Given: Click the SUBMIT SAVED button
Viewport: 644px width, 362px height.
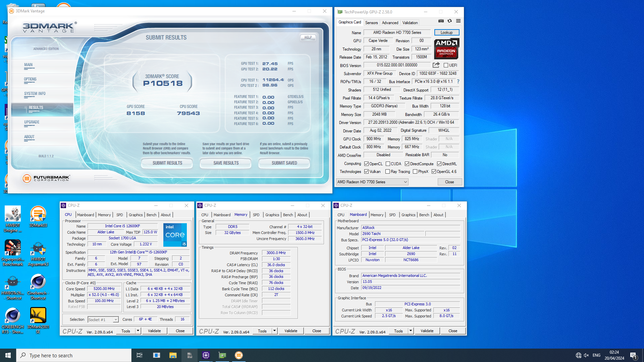Looking at the screenshot, I should (x=284, y=163).
